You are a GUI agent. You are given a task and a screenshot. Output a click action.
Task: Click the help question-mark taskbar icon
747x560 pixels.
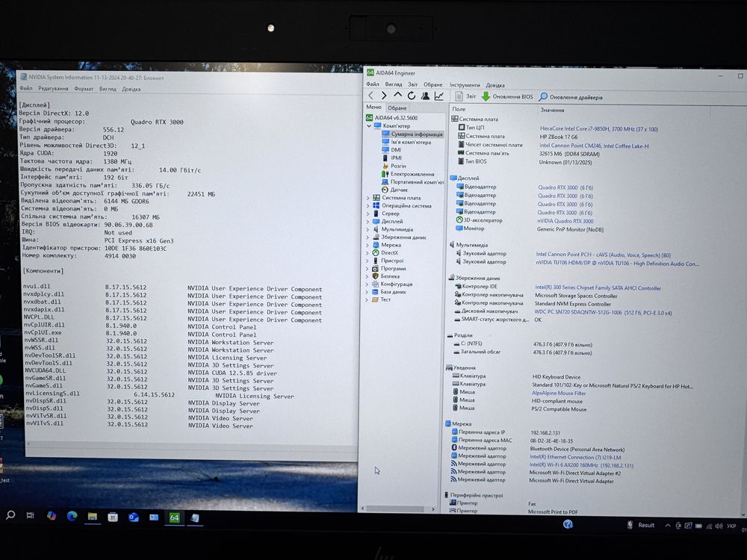click(568, 524)
